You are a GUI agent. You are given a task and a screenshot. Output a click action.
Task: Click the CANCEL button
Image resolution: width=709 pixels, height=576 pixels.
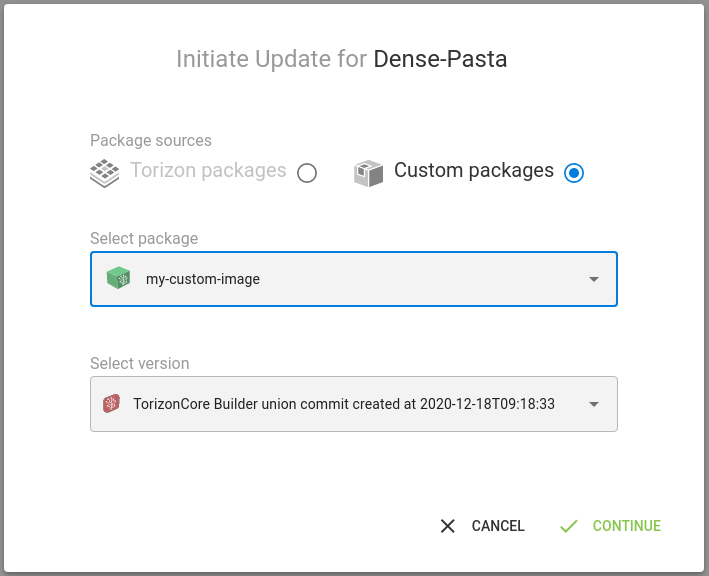pos(482,526)
